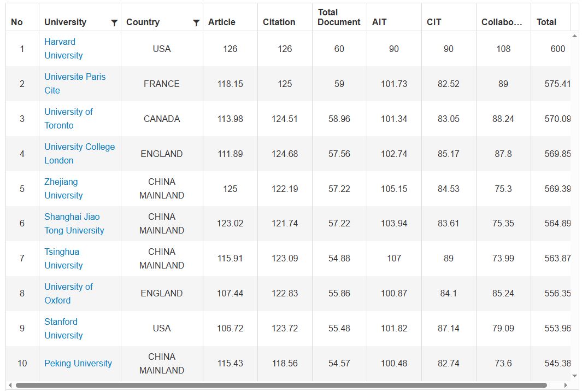Select the CIT value 83.61
588x391 pixels.
point(448,224)
